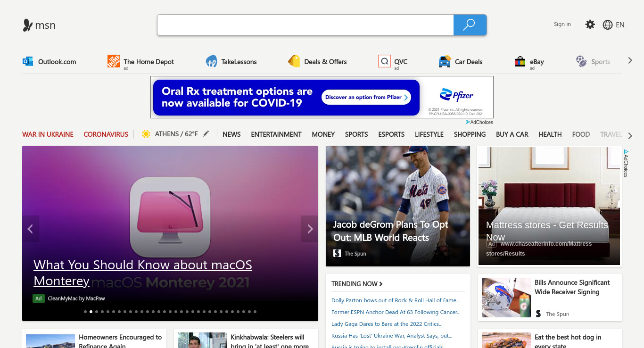This screenshot has width=644, height=348.
Task: Click the Car Deals car icon
Action: (x=445, y=61)
